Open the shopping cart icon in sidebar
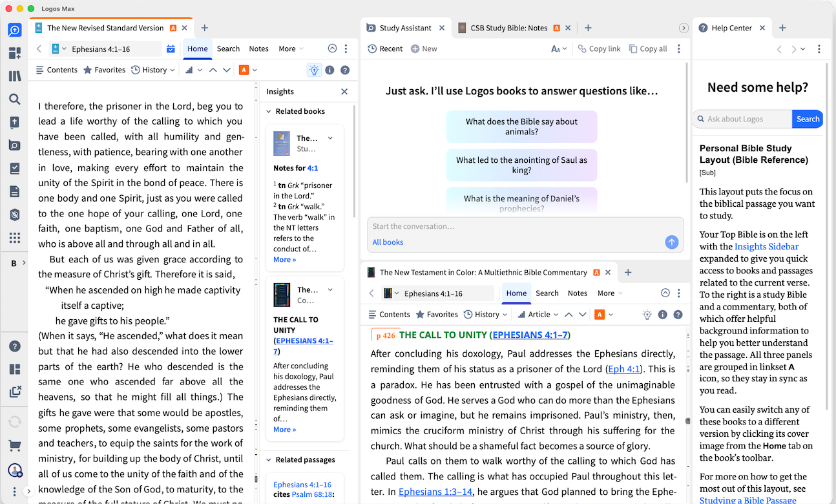Viewport: 836px width, 504px height. [14, 446]
